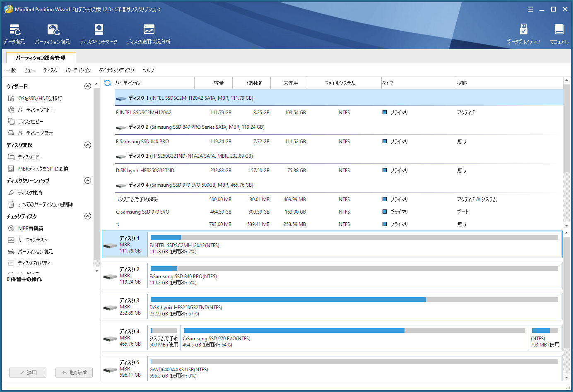The width and height of the screenshot is (573, 392).
Task: Open the データ復元 data recovery tool
Action: click(14, 34)
